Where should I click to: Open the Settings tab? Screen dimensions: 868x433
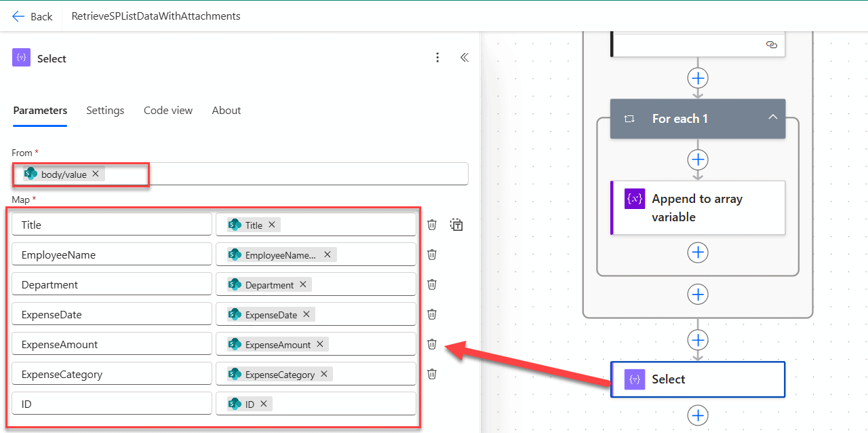coord(105,110)
